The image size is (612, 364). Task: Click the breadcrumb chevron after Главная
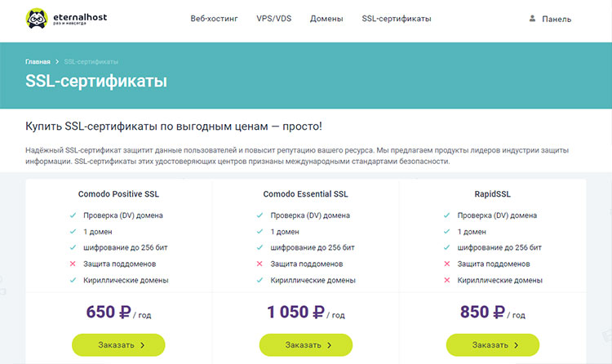pos(57,62)
